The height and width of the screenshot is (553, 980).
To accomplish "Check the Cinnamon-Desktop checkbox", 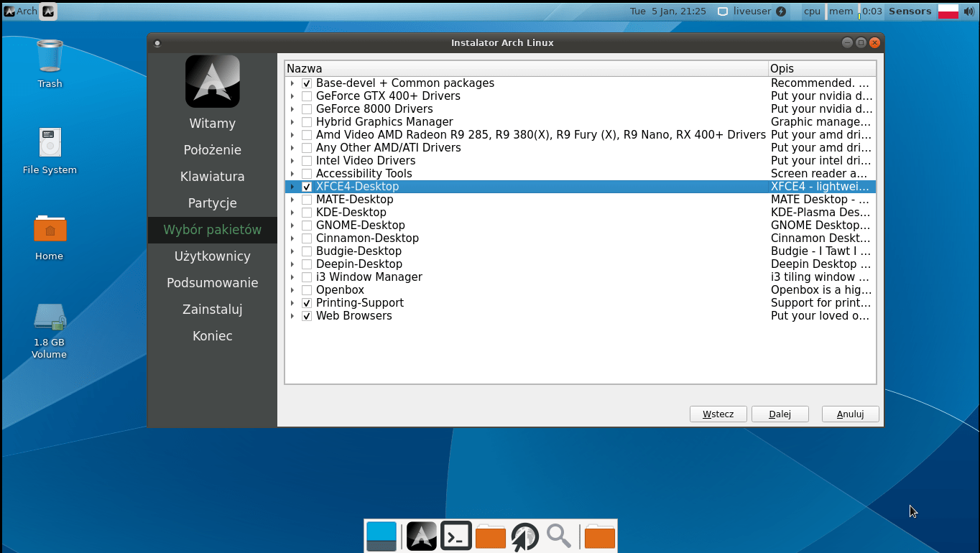I will (x=307, y=238).
